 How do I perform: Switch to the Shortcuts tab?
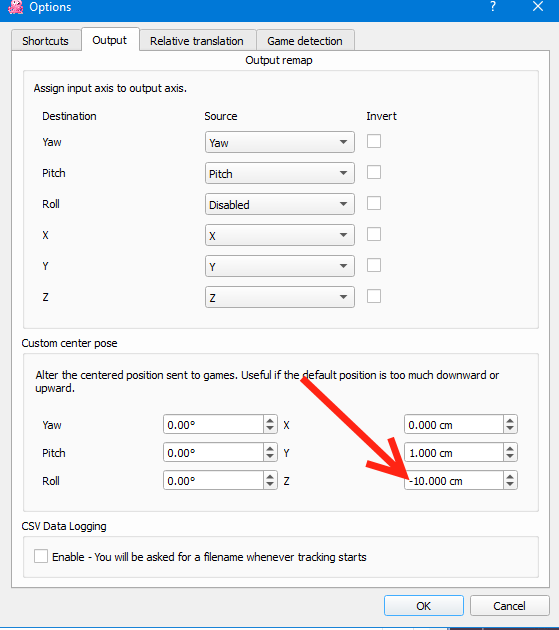[46, 41]
